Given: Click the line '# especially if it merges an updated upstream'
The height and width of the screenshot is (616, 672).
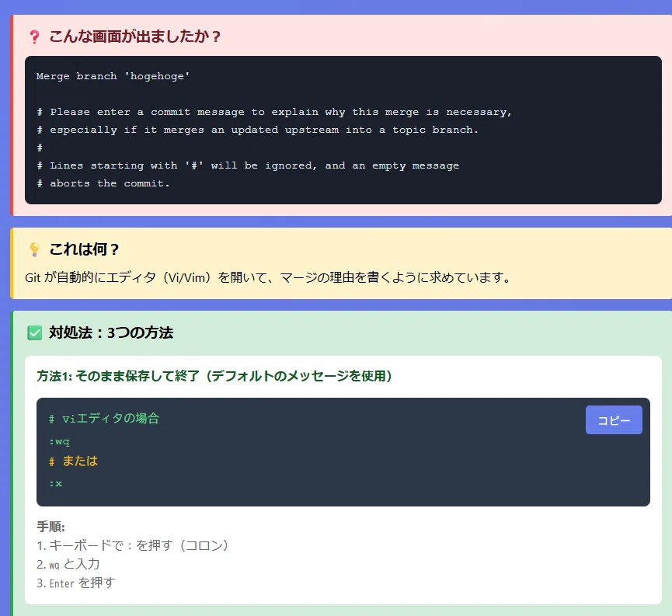Looking at the screenshot, I should click(x=257, y=130).
